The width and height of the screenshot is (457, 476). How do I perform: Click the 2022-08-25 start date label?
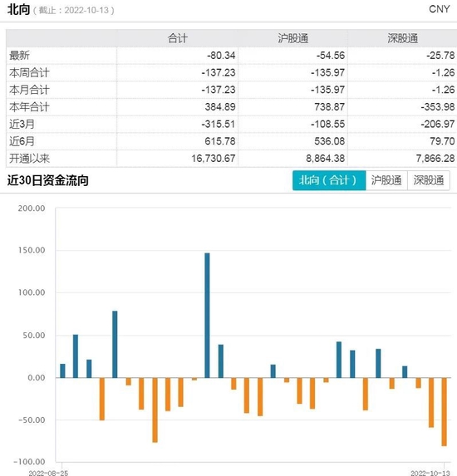coord(48,473)
